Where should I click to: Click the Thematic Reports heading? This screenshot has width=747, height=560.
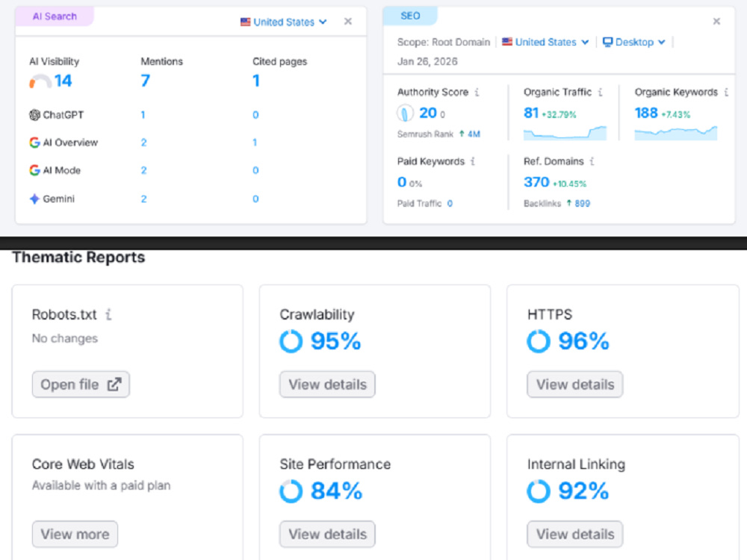click(78, 257)
